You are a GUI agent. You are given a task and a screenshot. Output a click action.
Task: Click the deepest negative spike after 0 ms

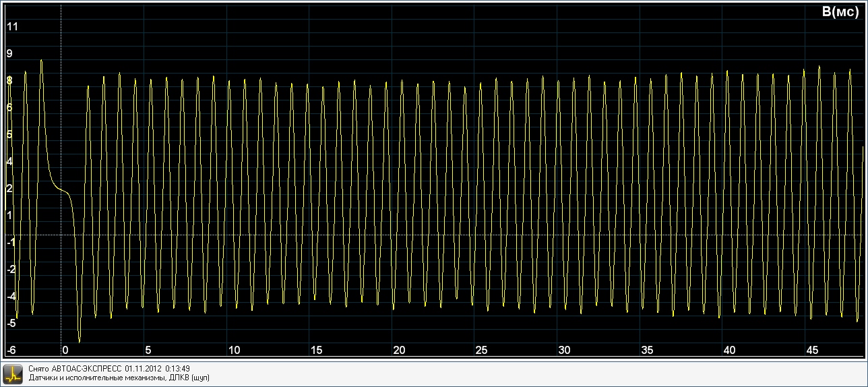(x=80, y=340)
